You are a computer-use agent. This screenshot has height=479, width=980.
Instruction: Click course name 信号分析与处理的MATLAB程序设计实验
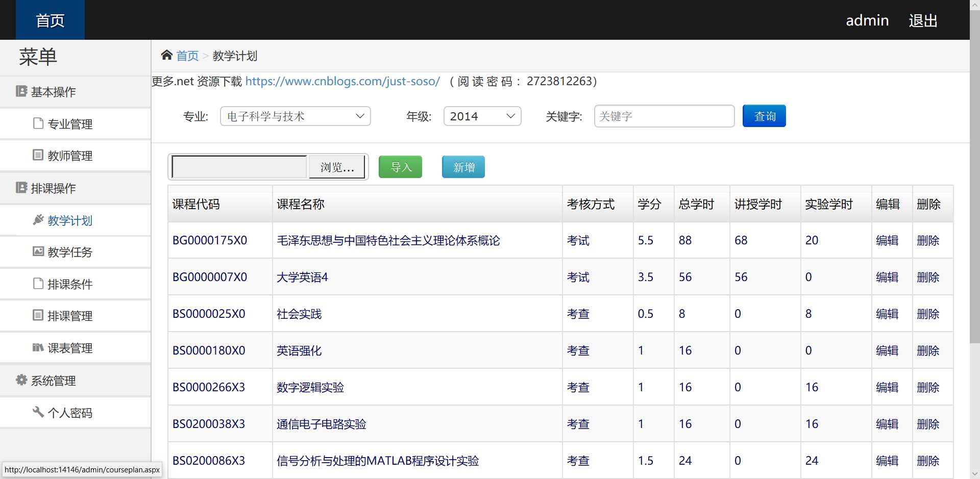click(378, 461)
